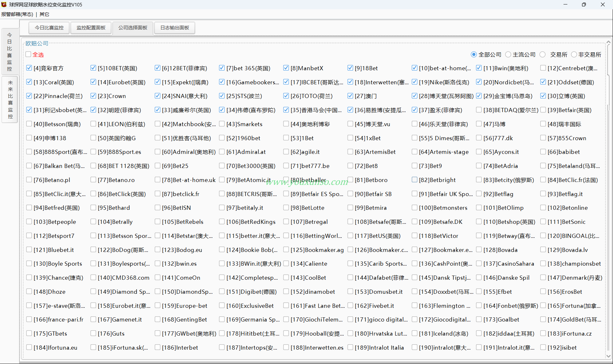Click scroll down arrow of company list

pyautogui.click(x=609, y=356)
